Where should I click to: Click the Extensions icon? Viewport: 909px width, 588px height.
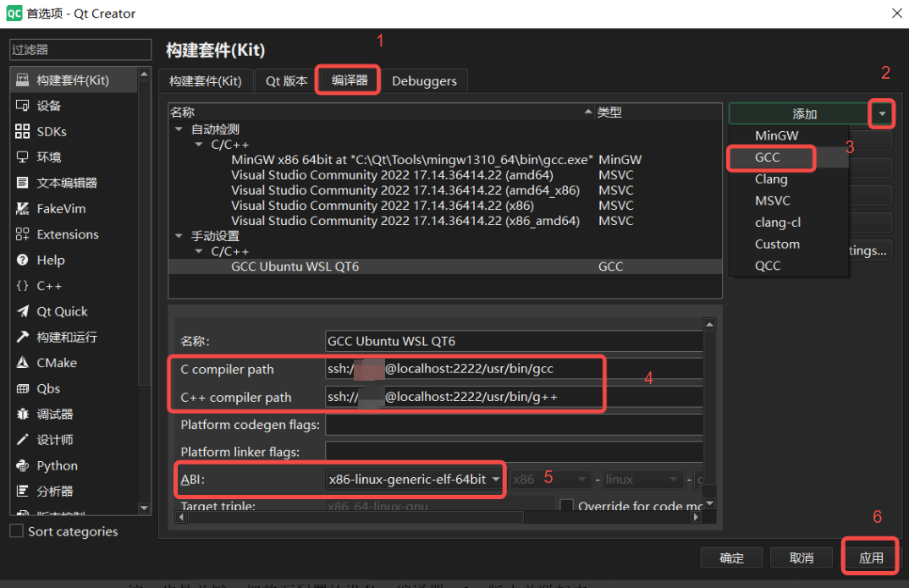coord(22,234)
